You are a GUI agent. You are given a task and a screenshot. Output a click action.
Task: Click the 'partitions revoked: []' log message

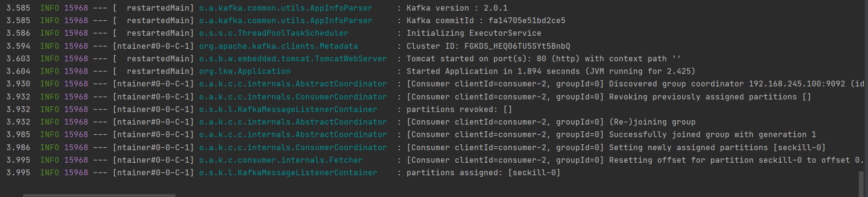point(459,110)
